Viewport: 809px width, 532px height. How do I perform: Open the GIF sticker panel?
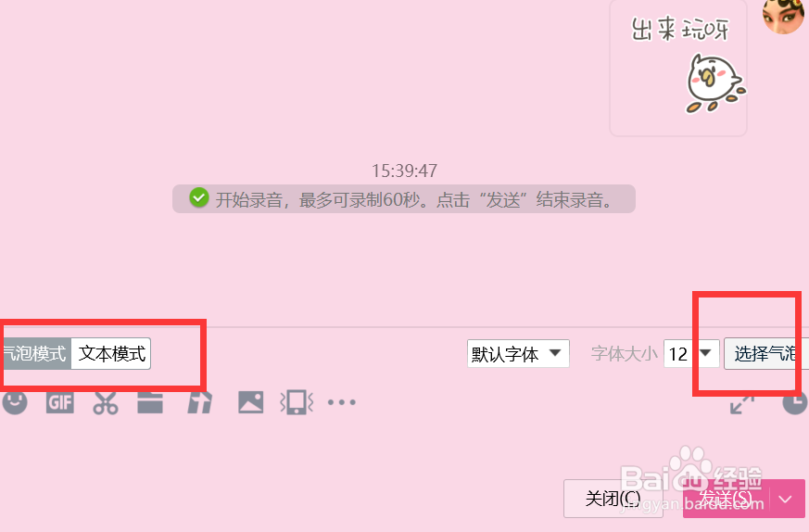[x=60, y=402]
